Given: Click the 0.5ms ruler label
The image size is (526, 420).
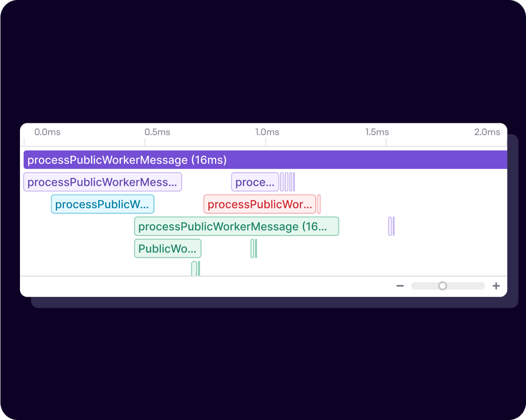Looking at the screenshot, I should [x=157, y=132].
